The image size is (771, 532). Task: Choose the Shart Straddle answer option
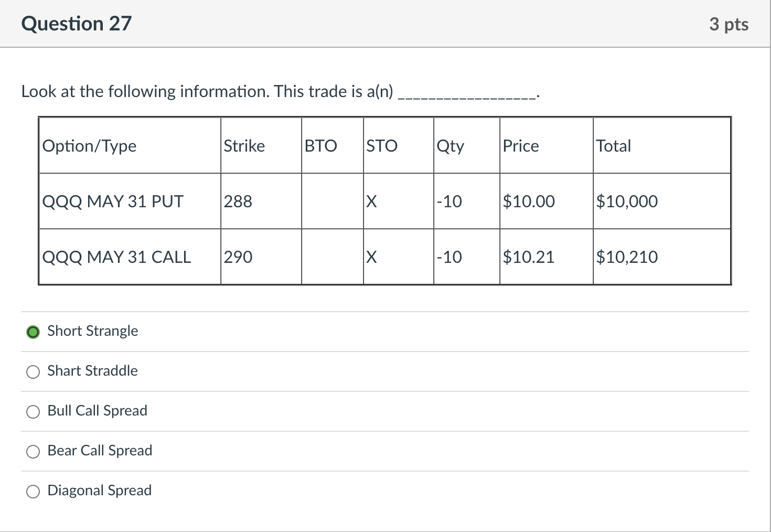pyautogui.click(x=33, y=372)
